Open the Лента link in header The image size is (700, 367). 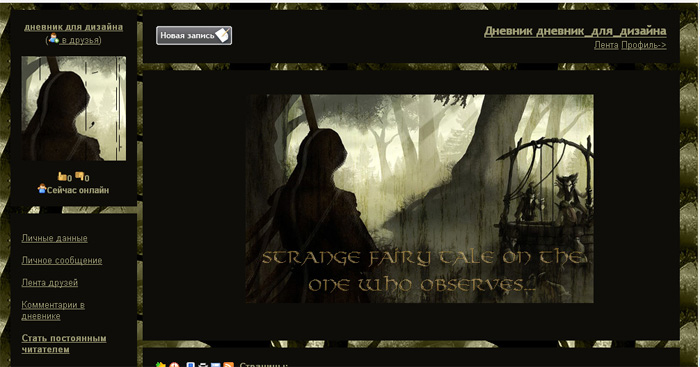(x=606, y=45)
